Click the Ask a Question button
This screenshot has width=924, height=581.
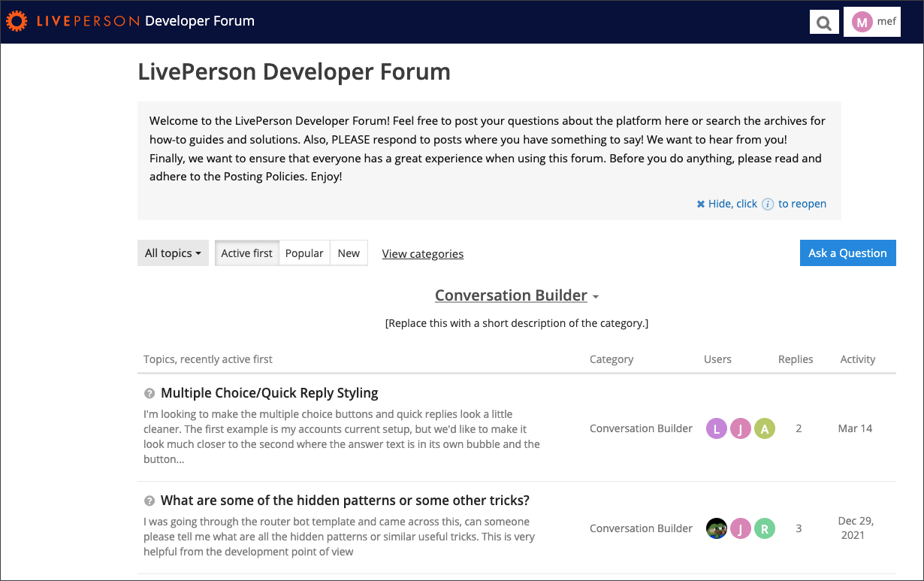tap(847, 253)
